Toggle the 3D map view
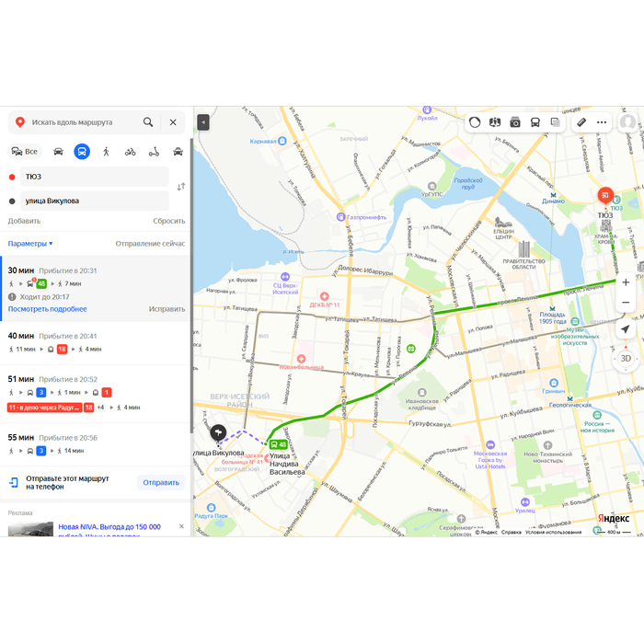This screenshot has height=644, width=644. (626, 359)
